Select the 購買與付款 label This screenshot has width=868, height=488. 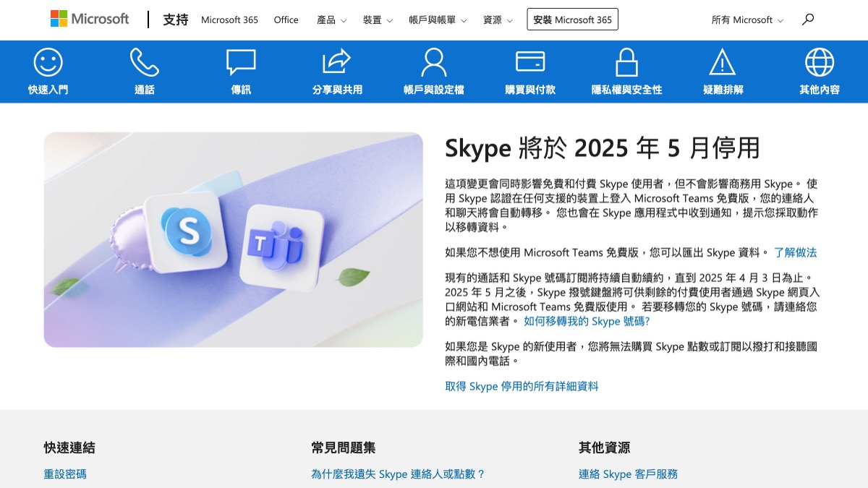[530, 90]
